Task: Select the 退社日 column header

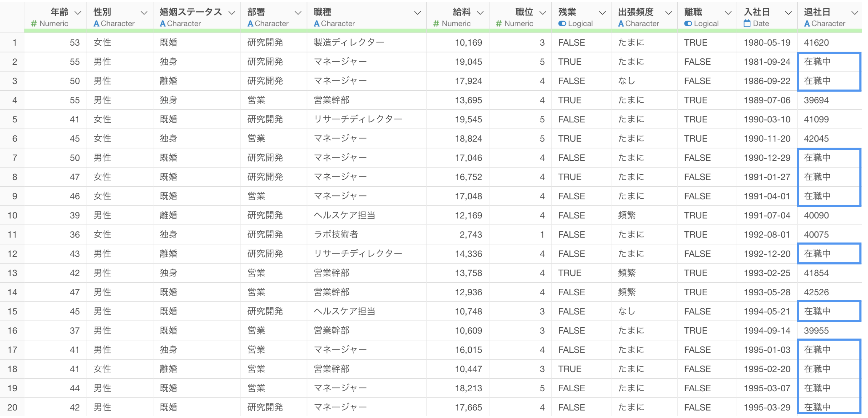Action: click(x=829, y=17)
